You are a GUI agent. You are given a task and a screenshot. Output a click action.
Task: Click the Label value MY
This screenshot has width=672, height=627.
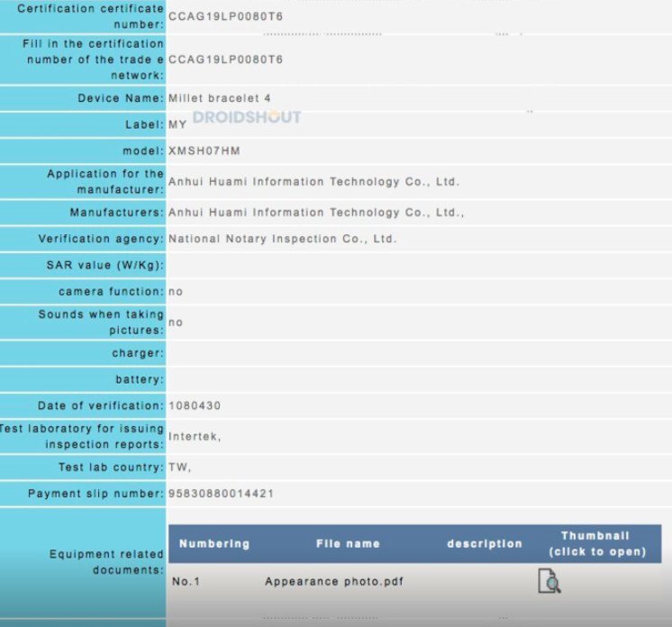[x=177, y=124]
